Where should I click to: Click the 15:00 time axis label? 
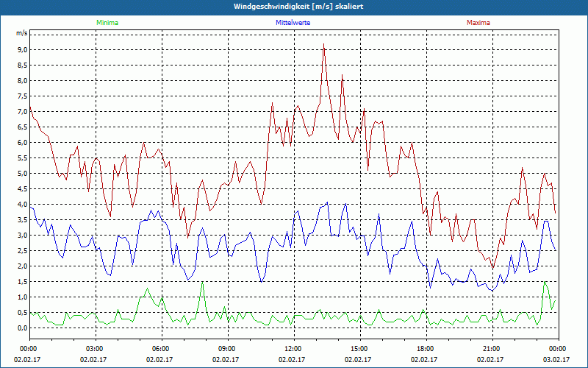pos(360,349)
